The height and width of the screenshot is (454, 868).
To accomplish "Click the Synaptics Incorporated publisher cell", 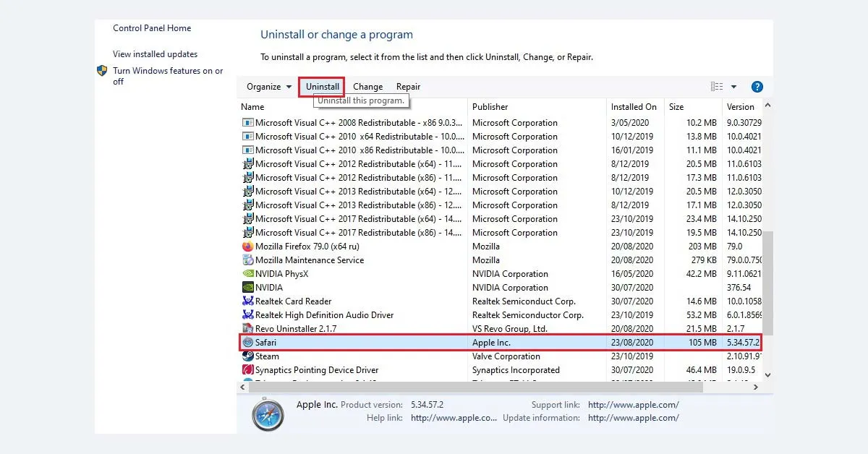I will click(516, 370).
